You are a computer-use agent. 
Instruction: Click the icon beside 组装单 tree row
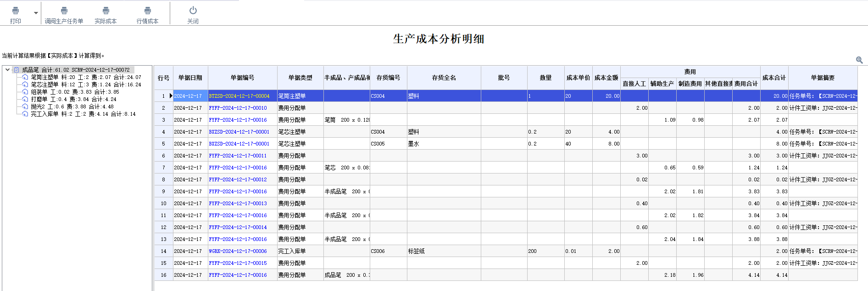tap(25, 92)
